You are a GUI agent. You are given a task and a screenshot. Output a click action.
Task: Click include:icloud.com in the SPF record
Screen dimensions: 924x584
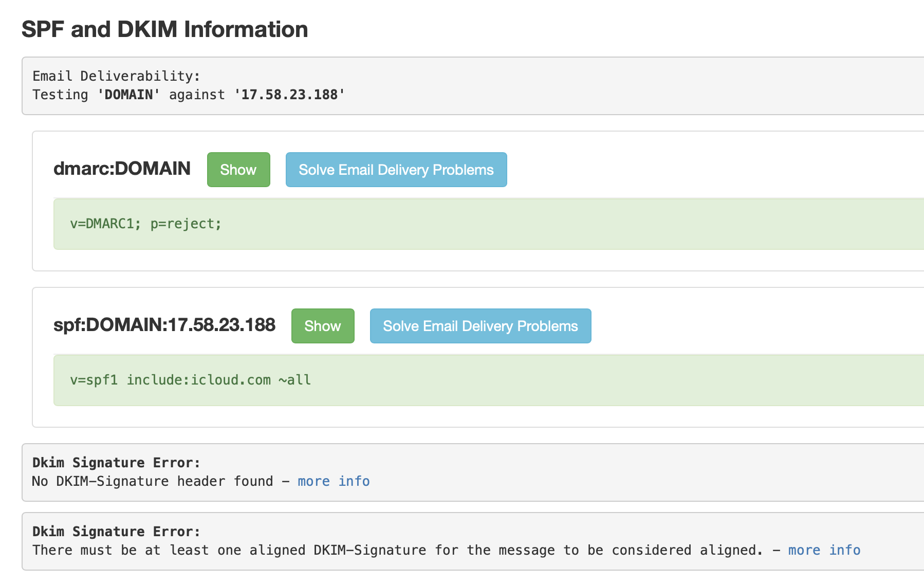(x=199, y=380)
